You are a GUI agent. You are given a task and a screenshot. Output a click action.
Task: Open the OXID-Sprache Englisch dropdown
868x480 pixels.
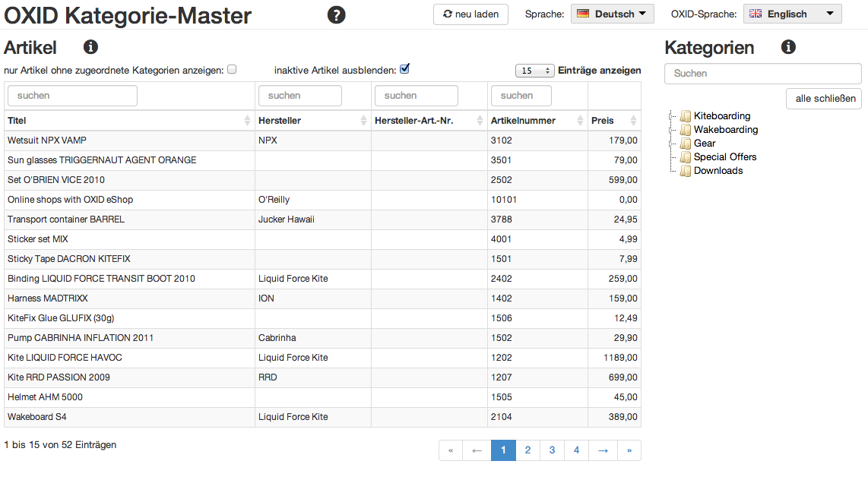[792, 14]
